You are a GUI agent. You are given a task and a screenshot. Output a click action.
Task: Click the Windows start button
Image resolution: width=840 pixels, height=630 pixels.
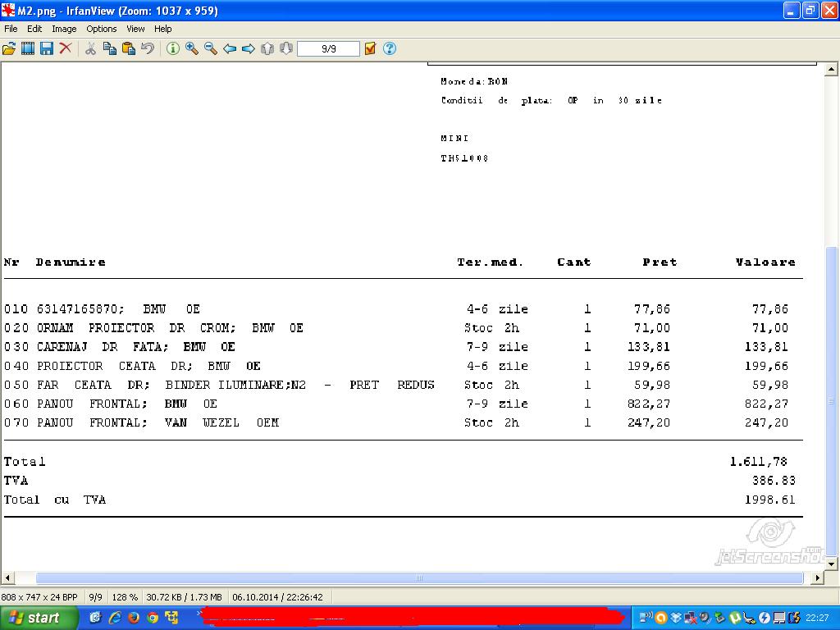pos(39,618)
